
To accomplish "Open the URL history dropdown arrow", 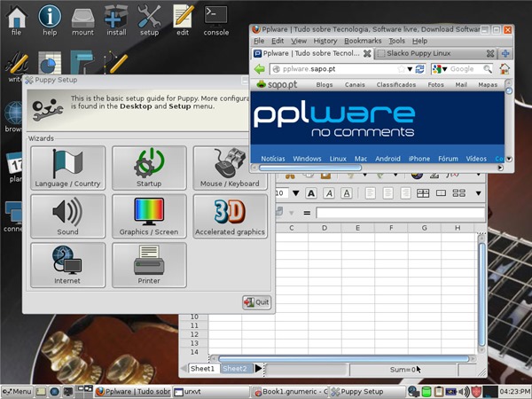I will [x=410, y=69].
